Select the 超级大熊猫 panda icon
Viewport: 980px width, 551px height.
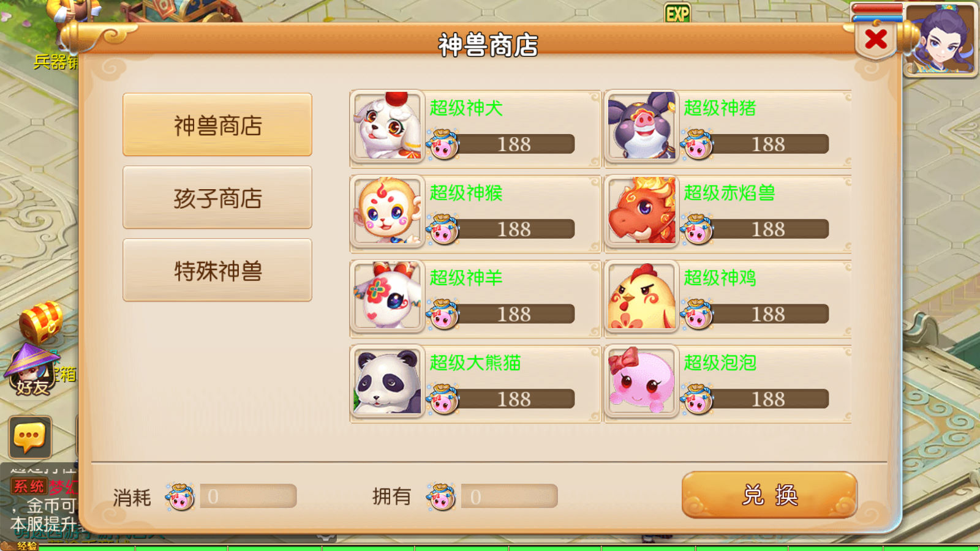[x=388, y=381]
